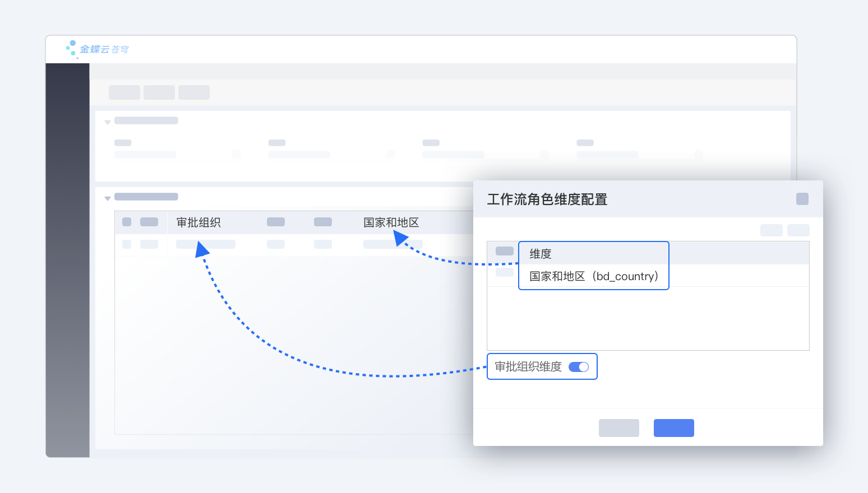The height and width of the screenshot is (493, 868).
Task: Click the 维度 column header in dialog
Action: click(x=541, y=254)
